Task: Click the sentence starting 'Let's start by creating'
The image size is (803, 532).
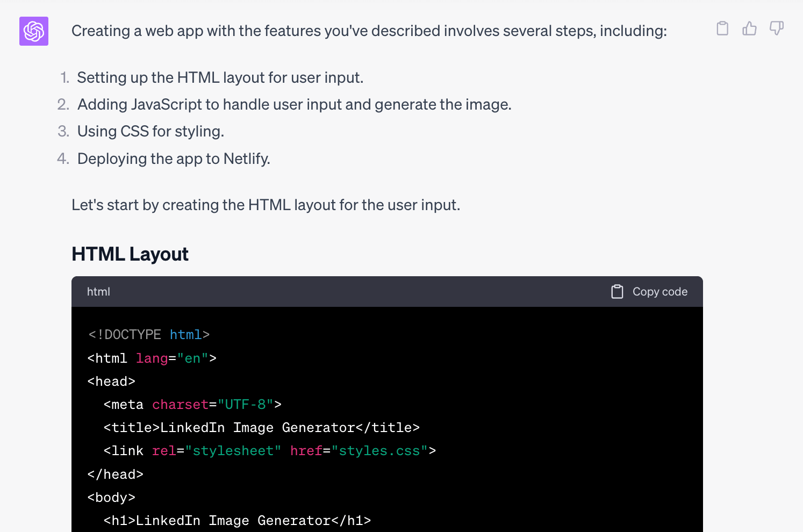Action: [266, 205]
